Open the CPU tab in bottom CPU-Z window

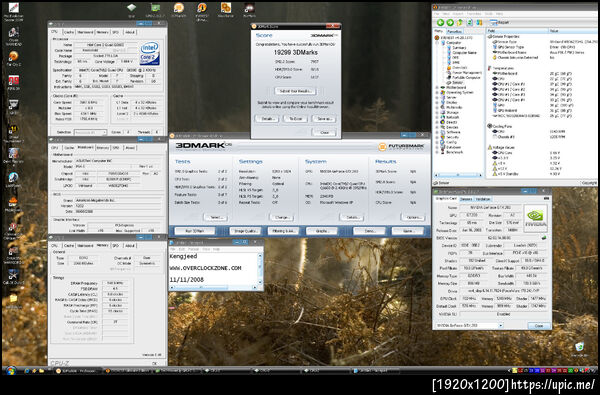[55, 245]
